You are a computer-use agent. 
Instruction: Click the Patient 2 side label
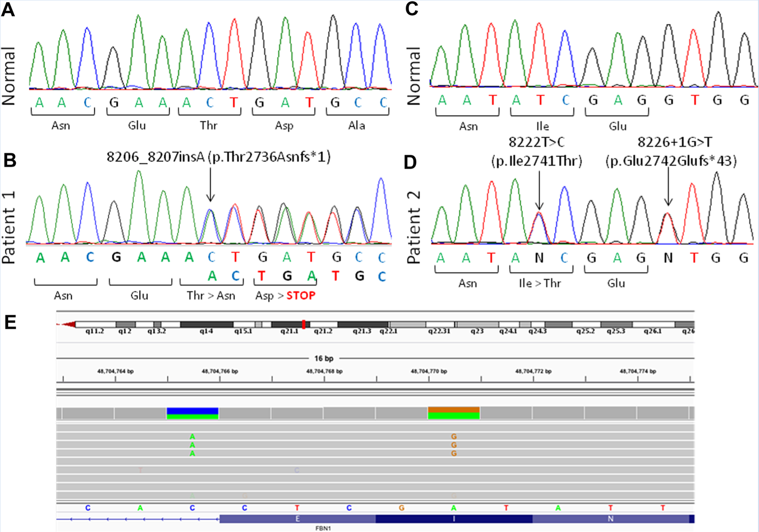[x=414, y=228]
